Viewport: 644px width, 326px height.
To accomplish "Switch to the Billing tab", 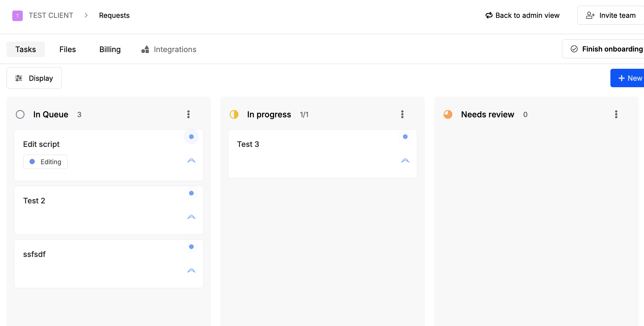I will (110, 49).
